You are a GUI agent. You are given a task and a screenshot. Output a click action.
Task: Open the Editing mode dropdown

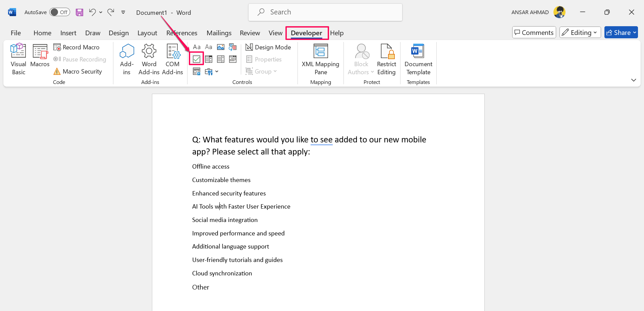click(580, 33)
